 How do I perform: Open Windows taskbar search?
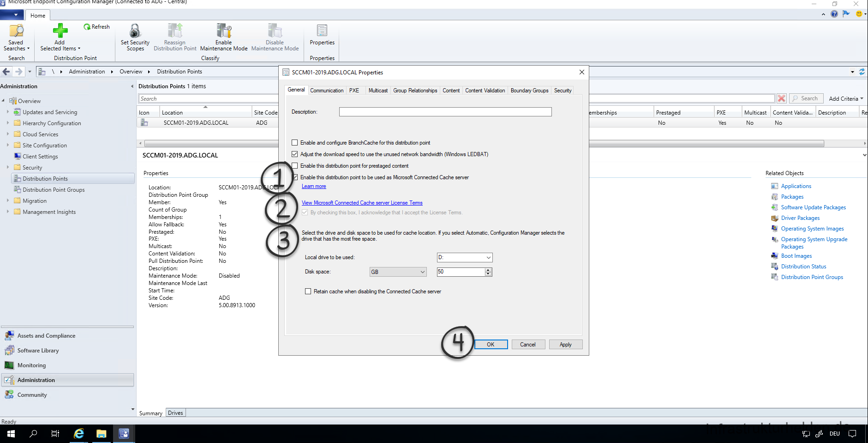[33, 434]
